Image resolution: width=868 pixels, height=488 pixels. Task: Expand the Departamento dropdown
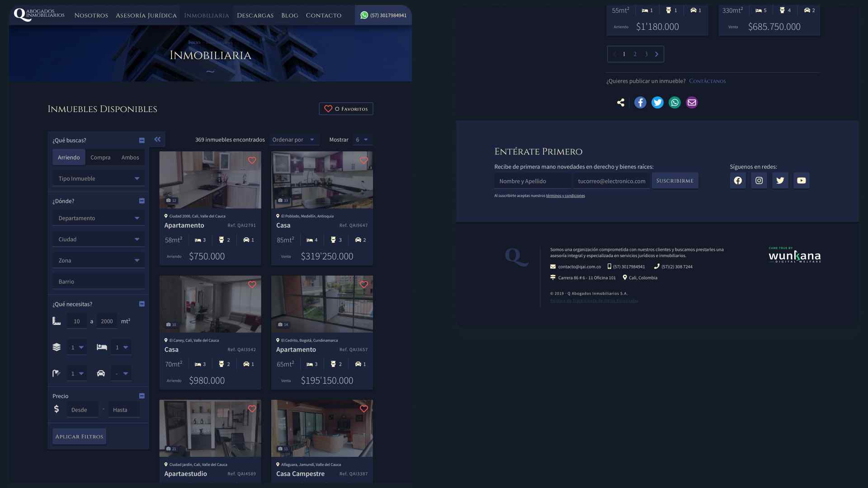(99, 218)
